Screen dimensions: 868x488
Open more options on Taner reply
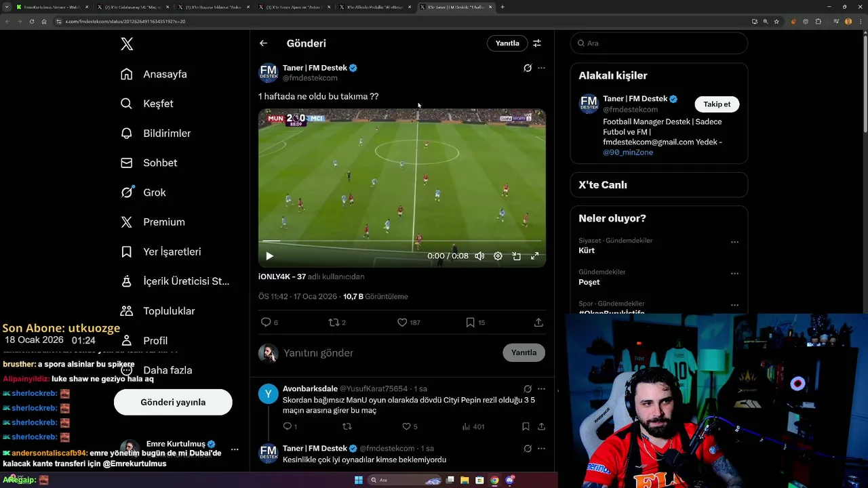coord(541,449)
